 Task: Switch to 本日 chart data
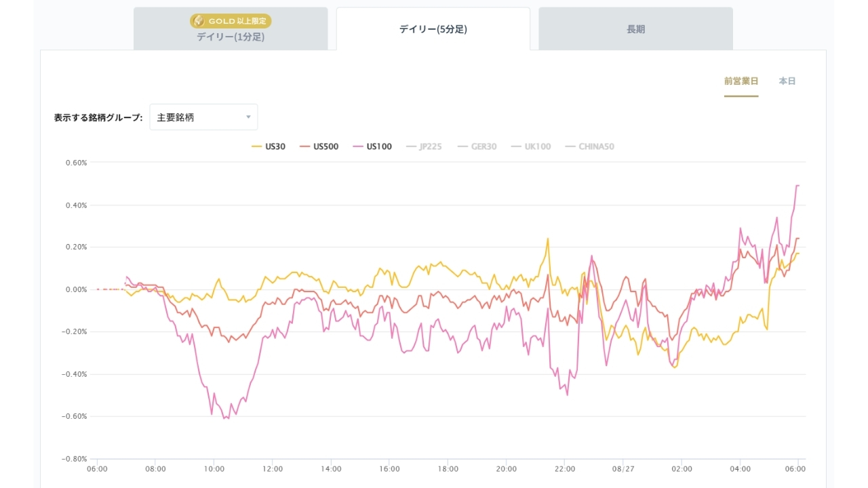tap(787, 81)
